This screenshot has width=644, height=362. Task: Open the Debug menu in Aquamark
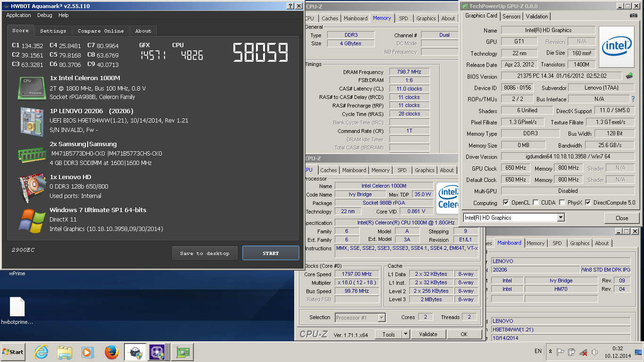pyautogui.click(x=45, y=15)
